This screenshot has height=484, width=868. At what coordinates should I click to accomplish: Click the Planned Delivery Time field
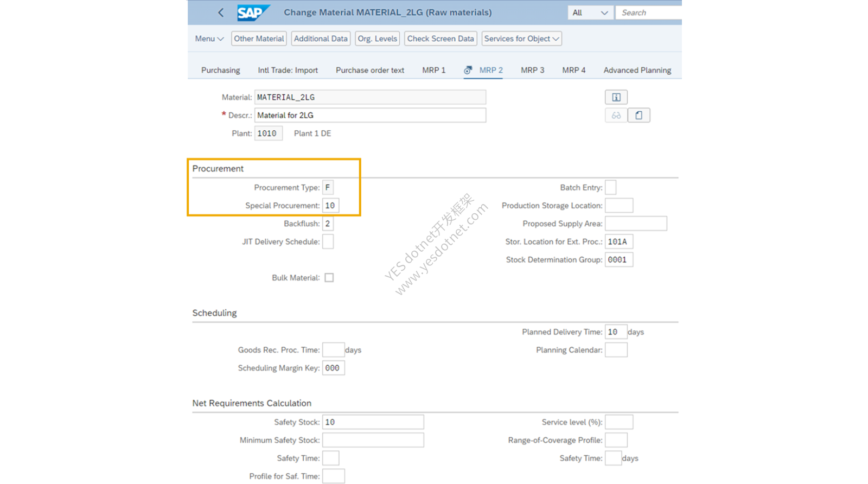[x=616, y=332]
